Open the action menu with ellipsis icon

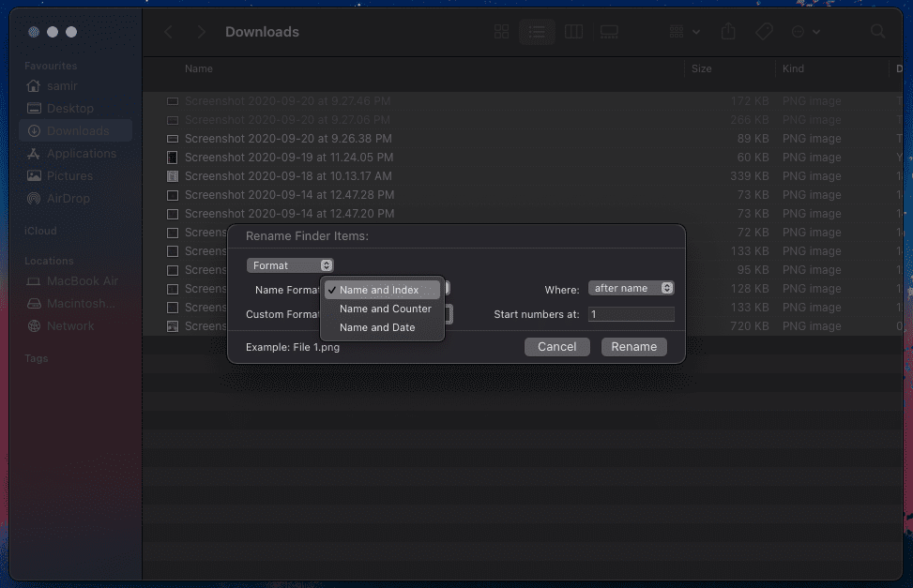pyautogui.click(x=804, y=32)
